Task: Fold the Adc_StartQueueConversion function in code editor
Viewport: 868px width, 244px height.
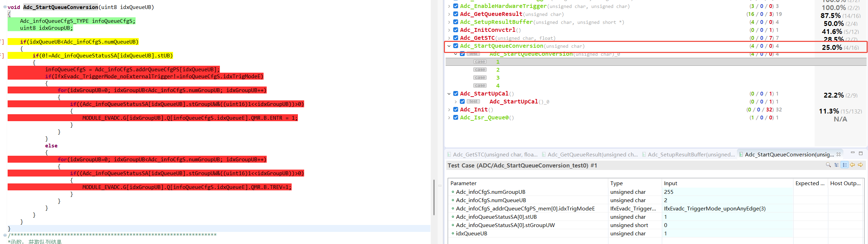Action: (x=5, y=7)
